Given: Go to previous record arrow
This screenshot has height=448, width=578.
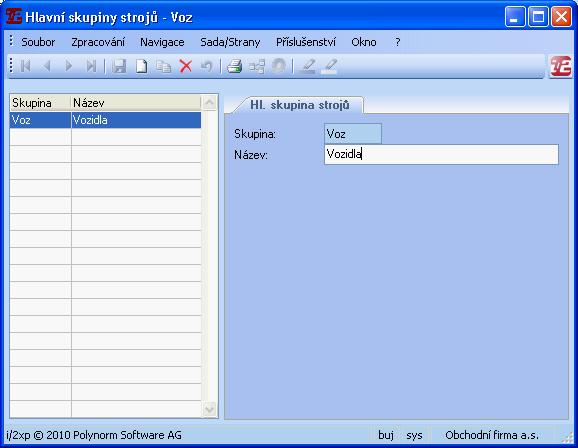Looking at the screenshot, I should click(47, 66).
